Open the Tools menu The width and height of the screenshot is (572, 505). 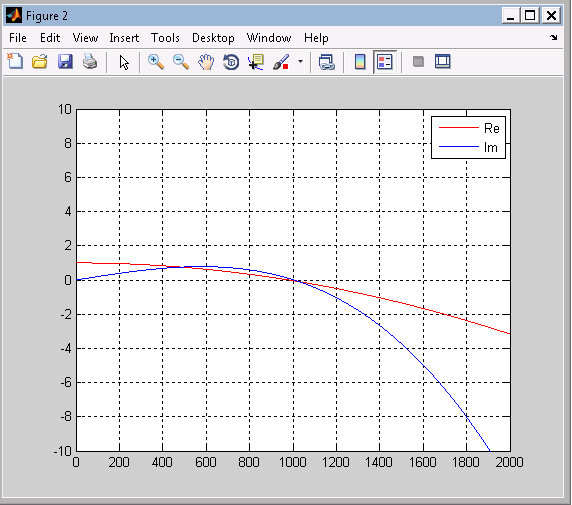[165, 38]
